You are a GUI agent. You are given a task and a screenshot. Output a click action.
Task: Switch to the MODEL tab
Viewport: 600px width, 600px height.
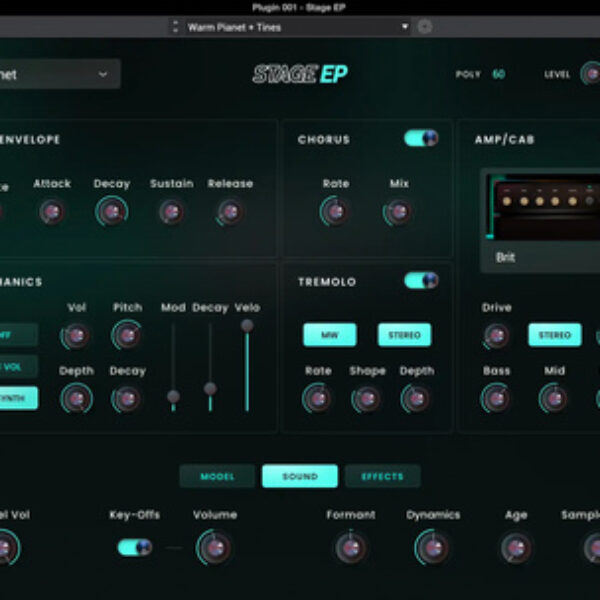[217, 476]
